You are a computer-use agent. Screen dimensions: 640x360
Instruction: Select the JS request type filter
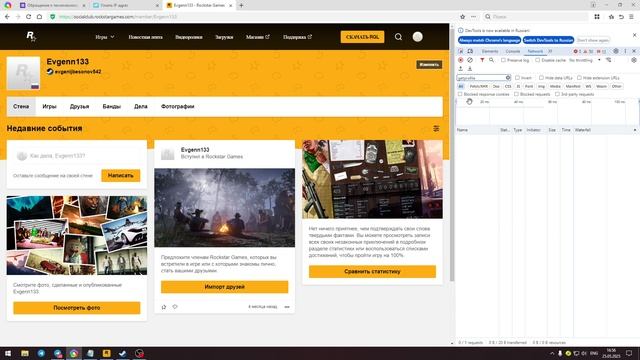[518, 87]
